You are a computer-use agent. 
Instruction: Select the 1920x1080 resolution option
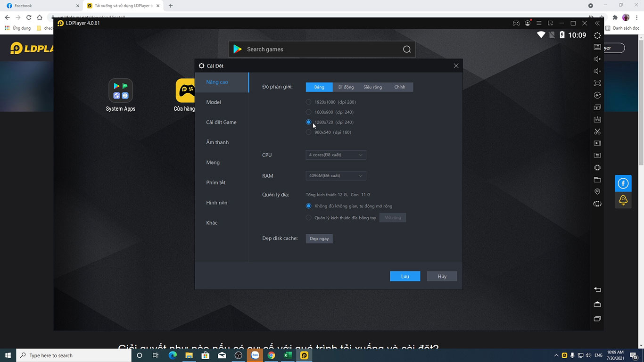tap(309, 102)
